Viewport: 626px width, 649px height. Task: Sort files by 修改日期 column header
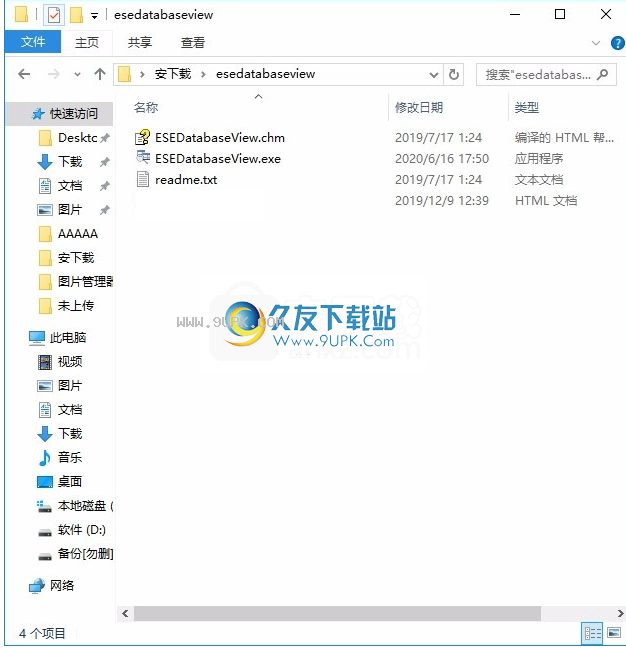419,108
